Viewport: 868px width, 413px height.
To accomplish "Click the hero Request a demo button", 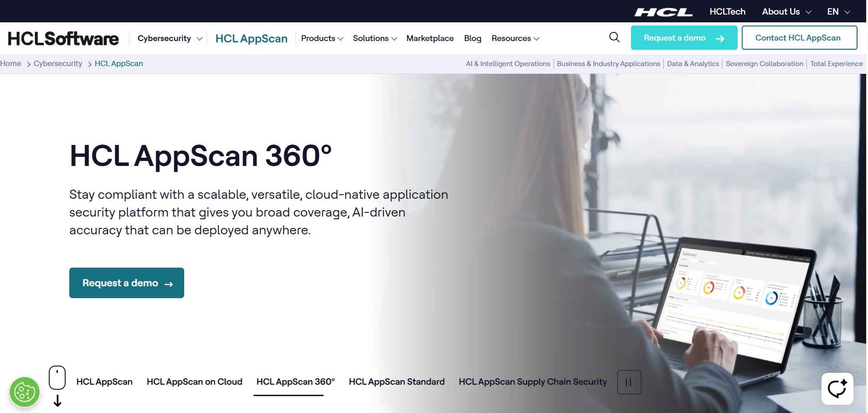I will click(127, 283).
